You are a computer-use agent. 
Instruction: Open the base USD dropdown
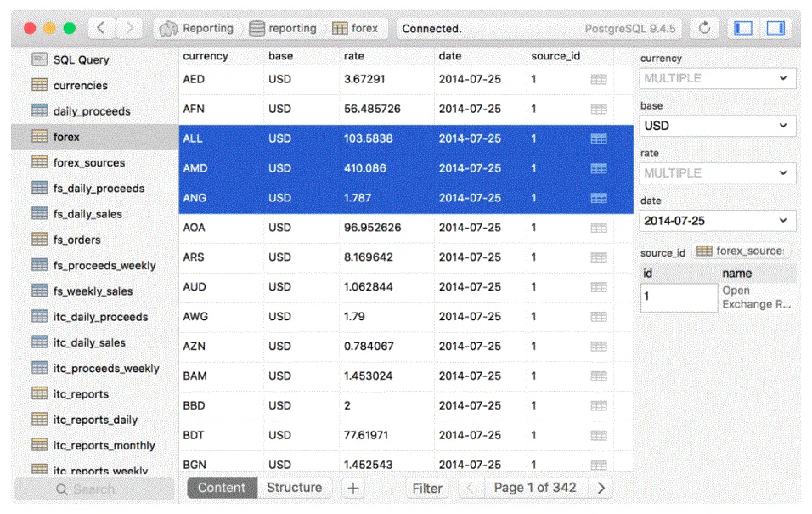717,126
